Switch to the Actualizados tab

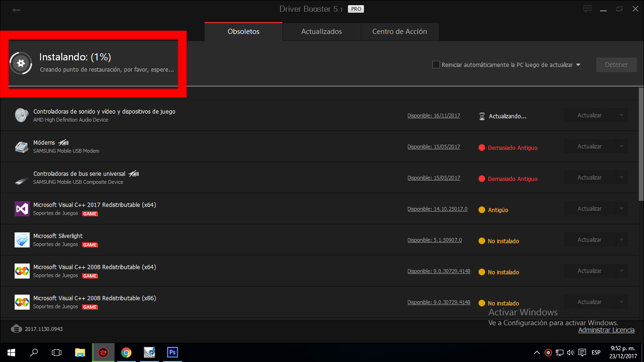[x=322, y=32]
